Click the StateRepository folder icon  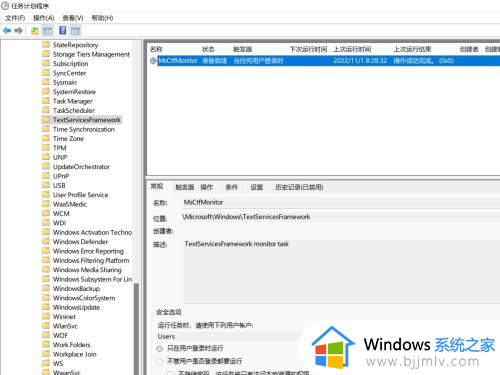point(46,44)
